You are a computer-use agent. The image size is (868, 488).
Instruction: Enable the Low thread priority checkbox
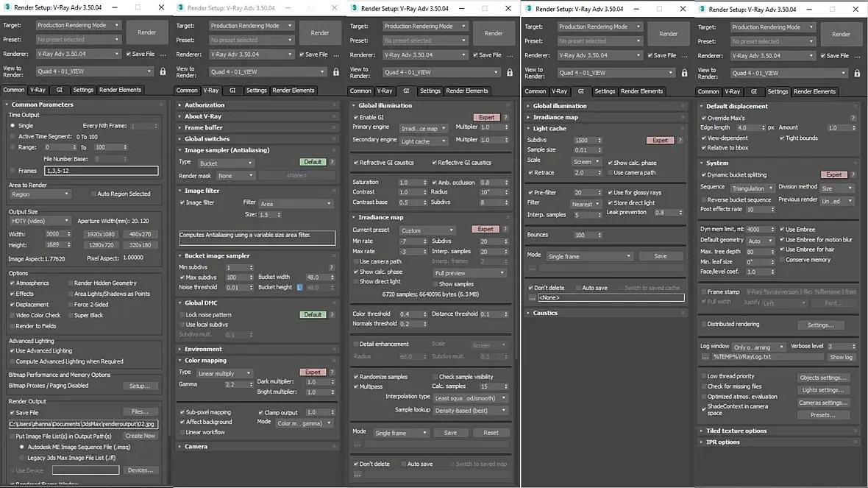pos(704,377)
